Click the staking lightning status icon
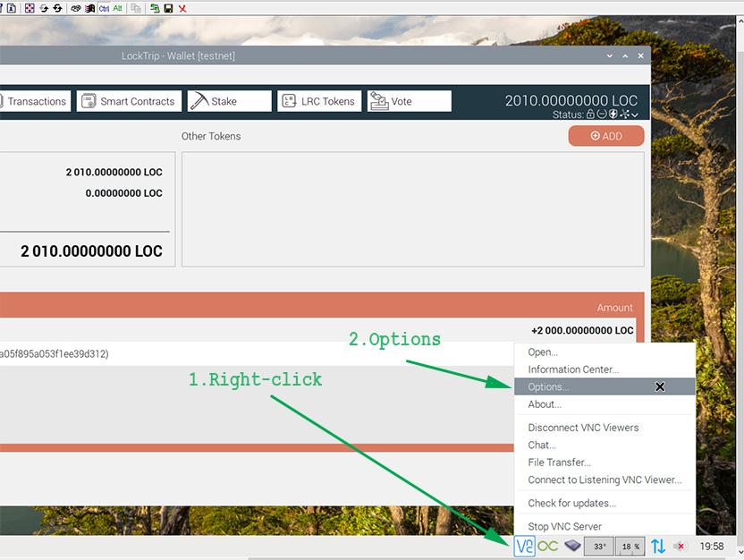This screenshot has width=744, height=560. tap(613, 115)
